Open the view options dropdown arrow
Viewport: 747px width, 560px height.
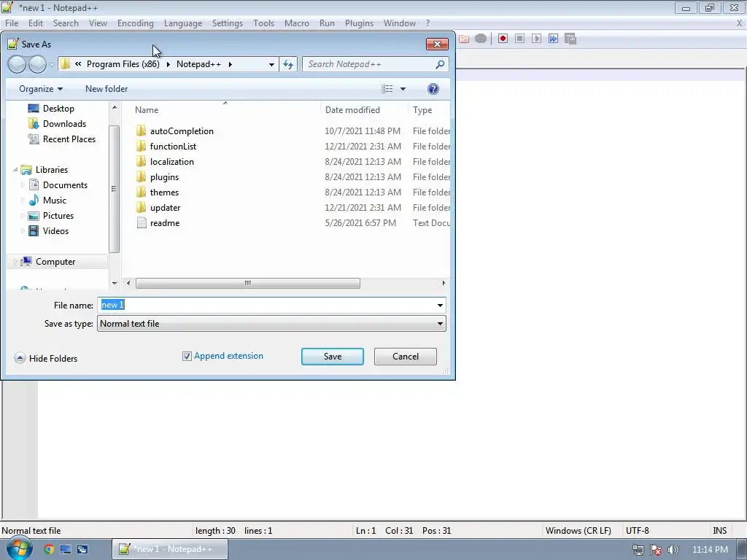click(403, 89)
